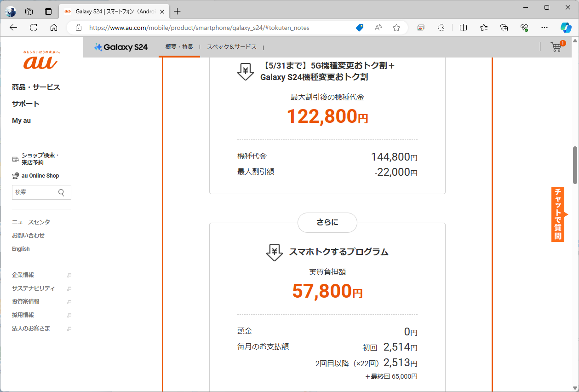Viewport: 579px width, 392px height.
Task: Select the 概要・特長 tab
Action: click(x=179, y=47)
